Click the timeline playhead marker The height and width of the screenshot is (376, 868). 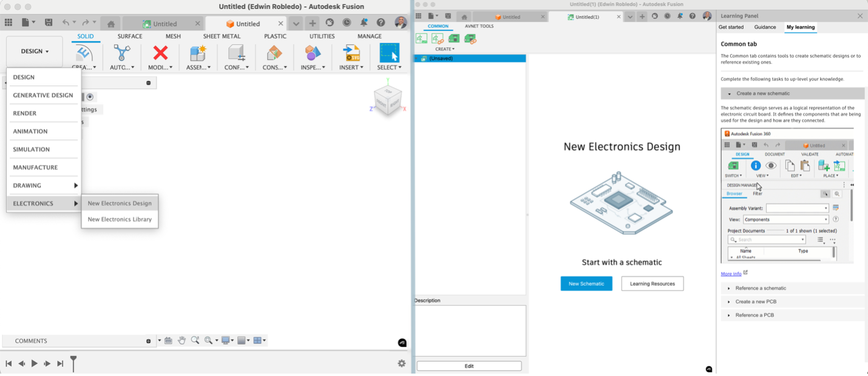73,361
